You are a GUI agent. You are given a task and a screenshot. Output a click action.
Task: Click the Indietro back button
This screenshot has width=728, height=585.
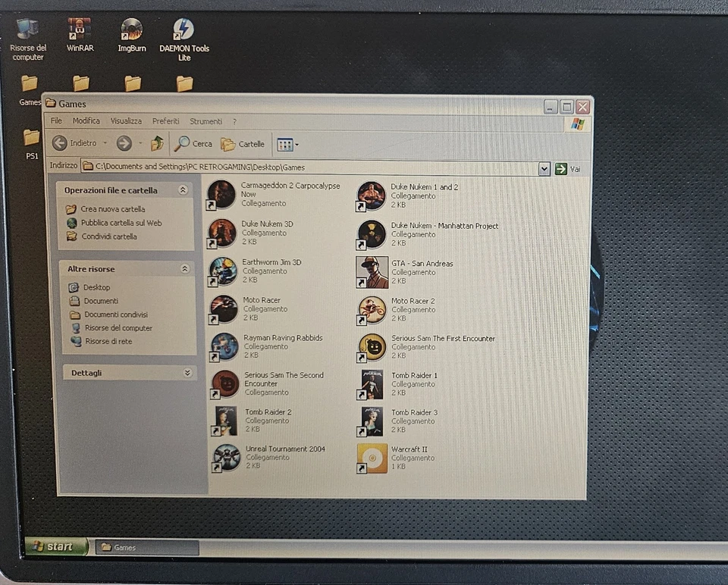click(75, 143)
